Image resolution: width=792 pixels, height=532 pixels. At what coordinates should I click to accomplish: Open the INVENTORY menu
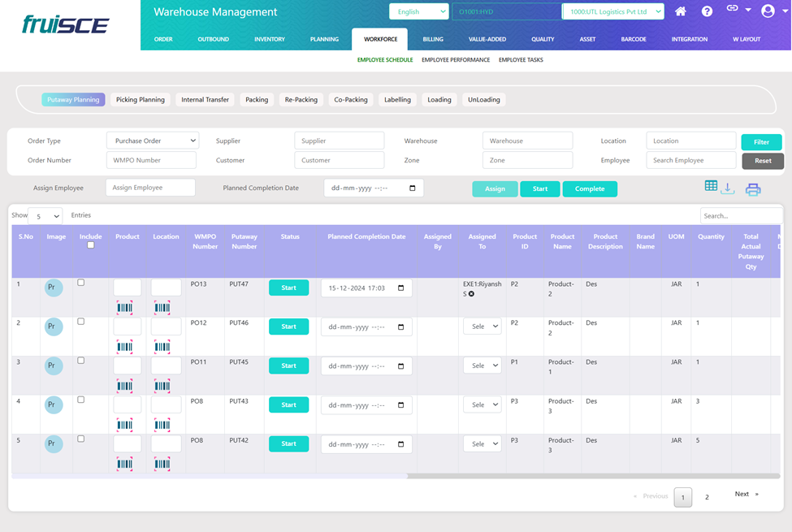(269, 39)
